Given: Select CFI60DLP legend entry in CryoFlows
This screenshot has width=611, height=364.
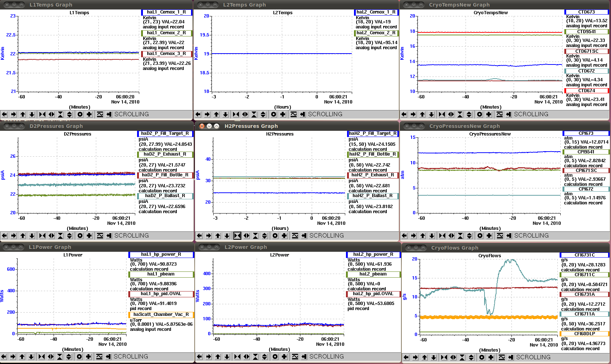Looking at the screenshot, I should [585, 334].
